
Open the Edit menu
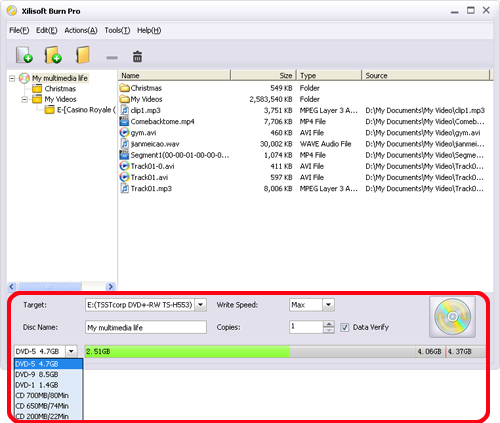pos(47,30)
